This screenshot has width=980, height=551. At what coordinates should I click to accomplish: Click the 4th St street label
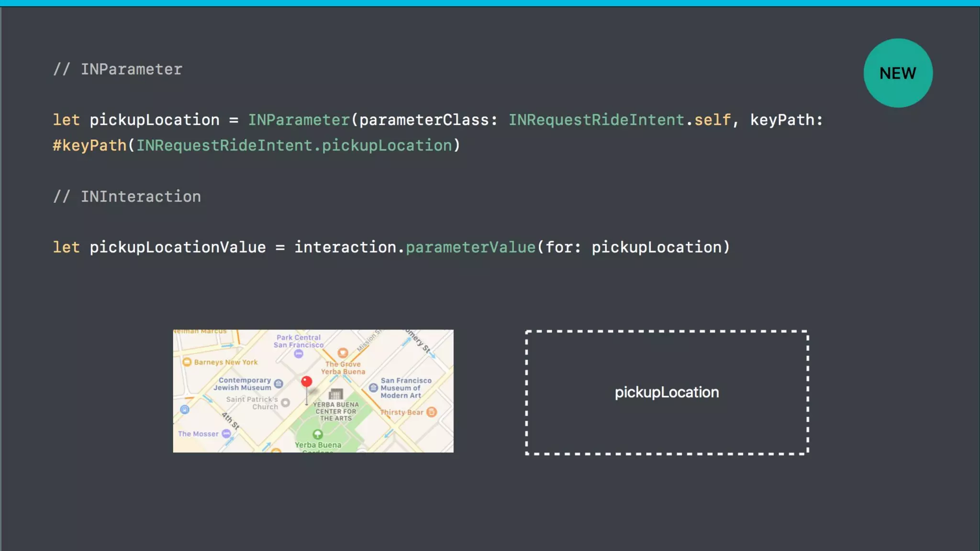[231, 421]
